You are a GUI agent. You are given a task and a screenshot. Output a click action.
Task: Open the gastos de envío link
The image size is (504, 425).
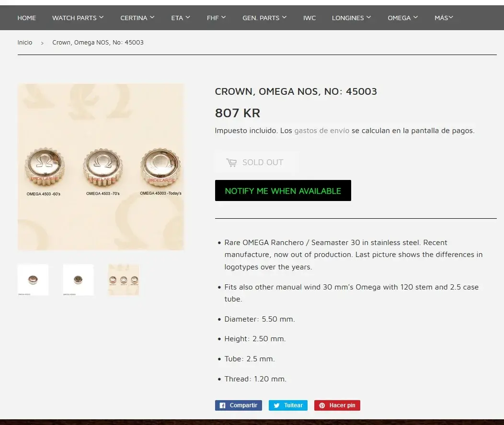[x=322, y=131]
